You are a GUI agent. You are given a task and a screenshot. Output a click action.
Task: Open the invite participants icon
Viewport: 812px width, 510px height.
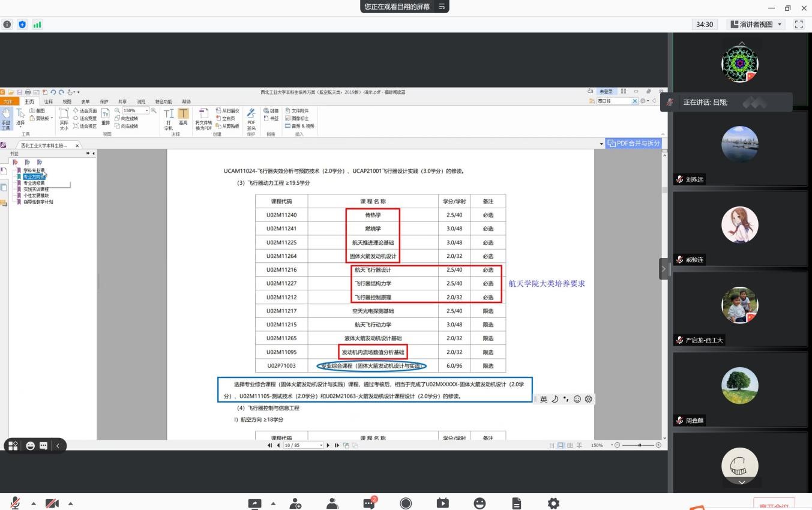click(295, 503)
